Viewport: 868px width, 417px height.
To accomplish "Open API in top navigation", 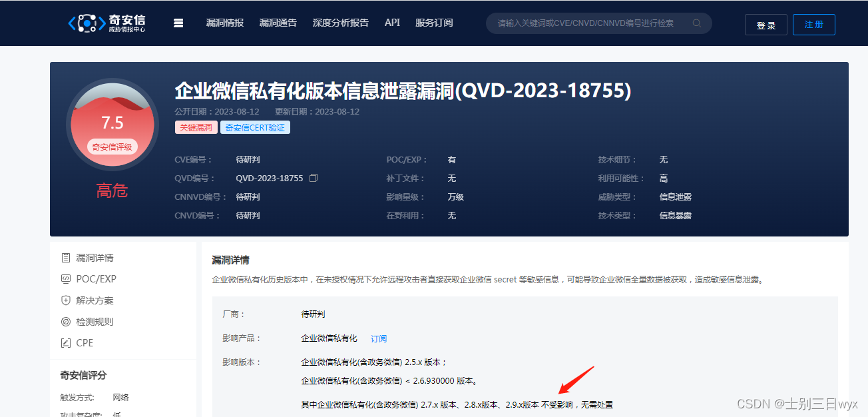I will [x=392, y=23].
